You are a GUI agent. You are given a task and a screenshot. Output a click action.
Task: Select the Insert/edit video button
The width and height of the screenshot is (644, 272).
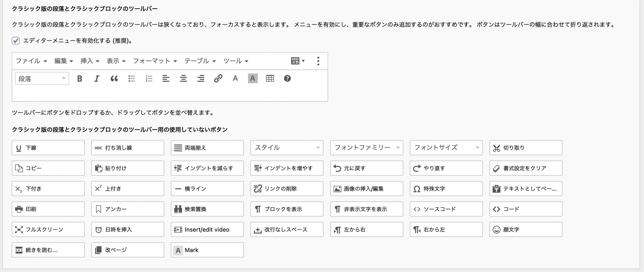coord(207,229)
